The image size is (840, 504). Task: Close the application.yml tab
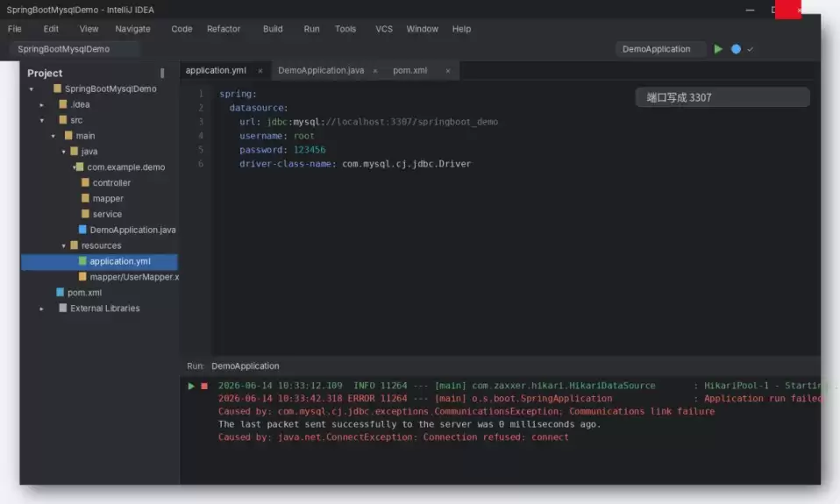(260, 71)
